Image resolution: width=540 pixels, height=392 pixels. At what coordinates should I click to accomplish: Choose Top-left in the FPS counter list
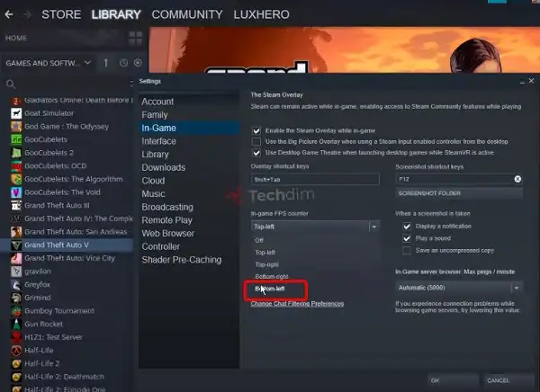[x=265, y=253]
